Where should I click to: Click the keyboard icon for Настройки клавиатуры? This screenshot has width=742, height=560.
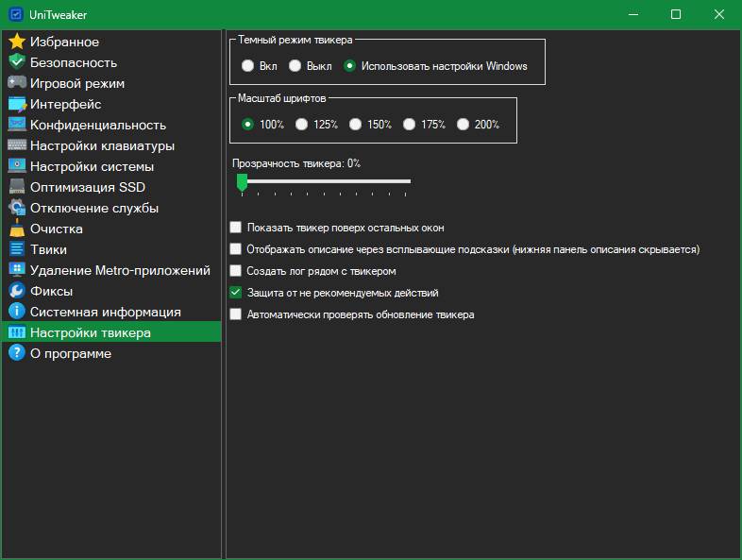click(16, 145)
